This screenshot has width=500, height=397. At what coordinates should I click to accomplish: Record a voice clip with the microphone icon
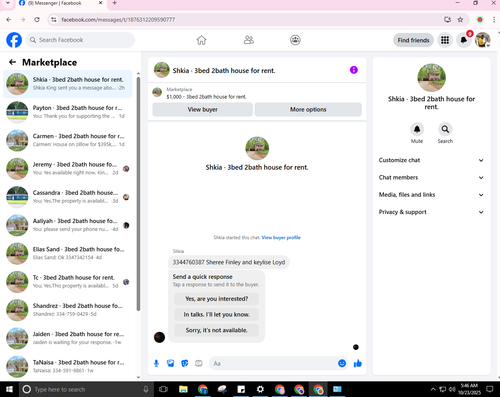click(156, 363)
